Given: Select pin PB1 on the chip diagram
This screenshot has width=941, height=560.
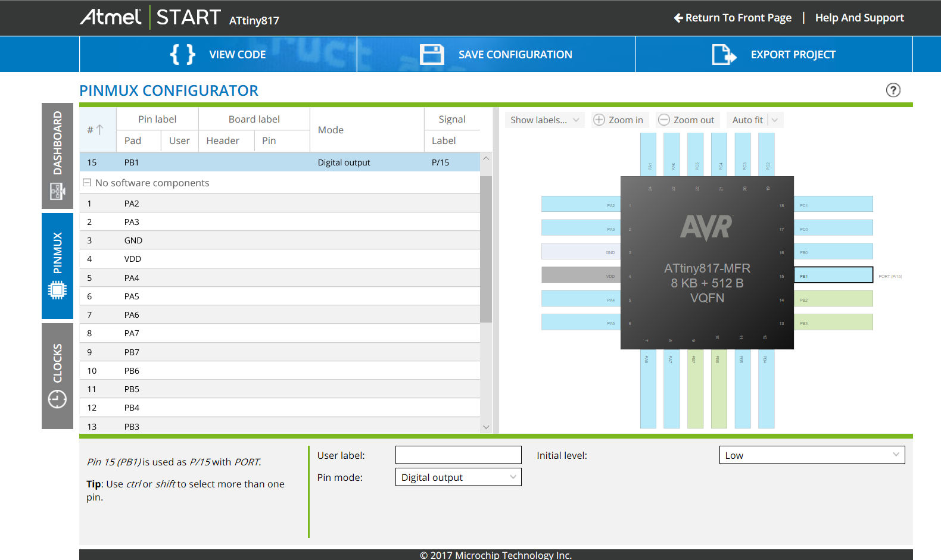Looking at the screenshot, I should click(x=833, y=275).
